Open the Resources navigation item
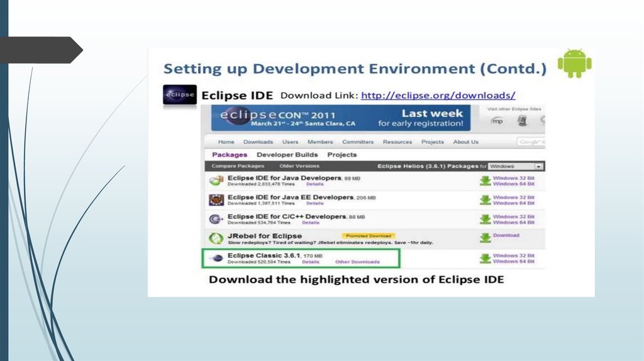The width and height of the screenshot is (644, 361). click(x=397, y=142)
